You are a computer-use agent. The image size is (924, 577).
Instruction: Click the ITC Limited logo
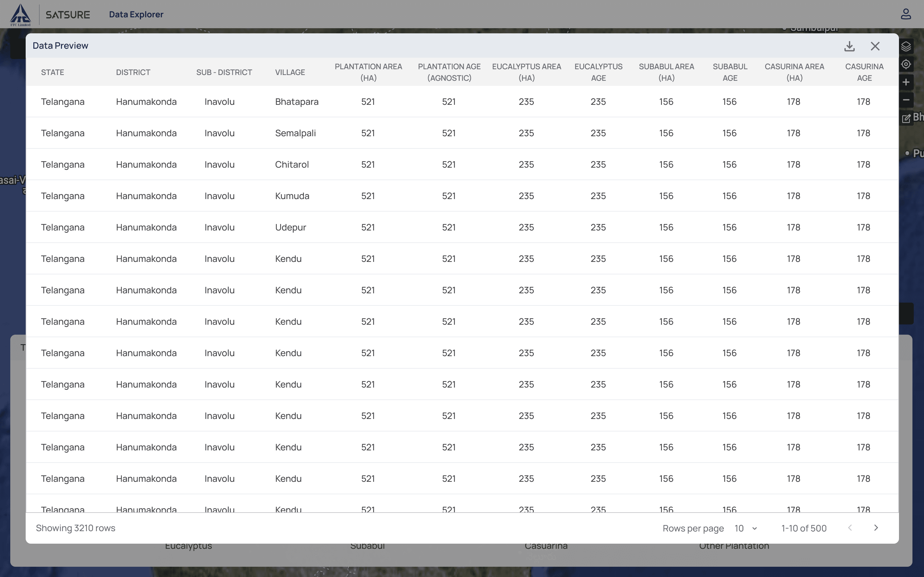[x=20, y=15]
